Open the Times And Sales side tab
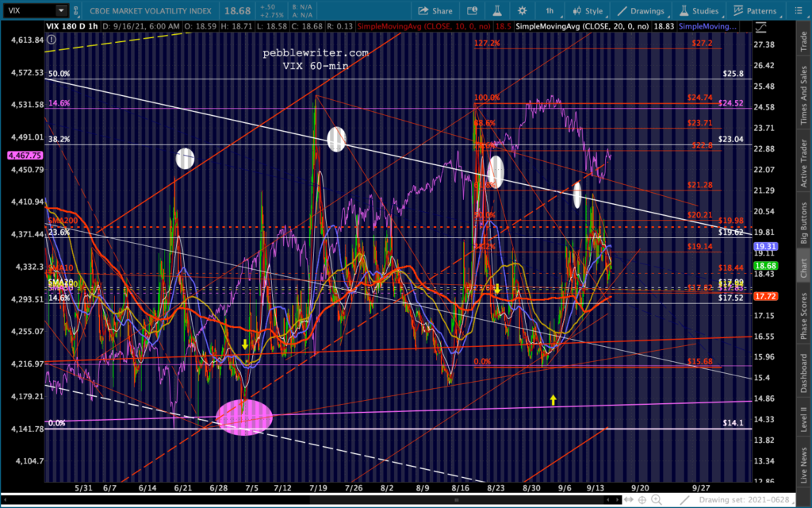Viewport: 812px width, 508px height. coord(804,95)
